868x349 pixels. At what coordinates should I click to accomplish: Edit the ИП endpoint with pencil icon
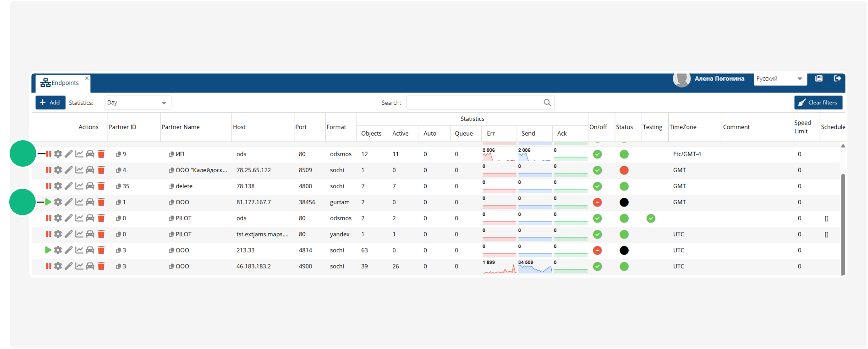pos(68,154)
